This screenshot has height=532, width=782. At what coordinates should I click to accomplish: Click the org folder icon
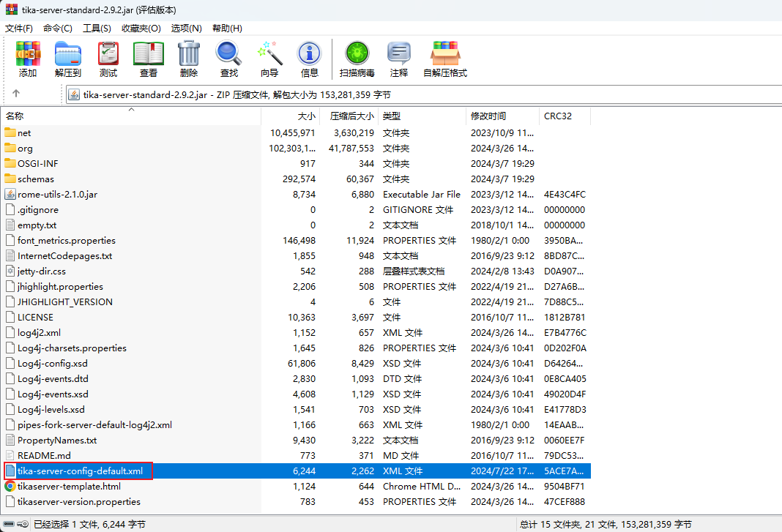click(x=10, y=148)
